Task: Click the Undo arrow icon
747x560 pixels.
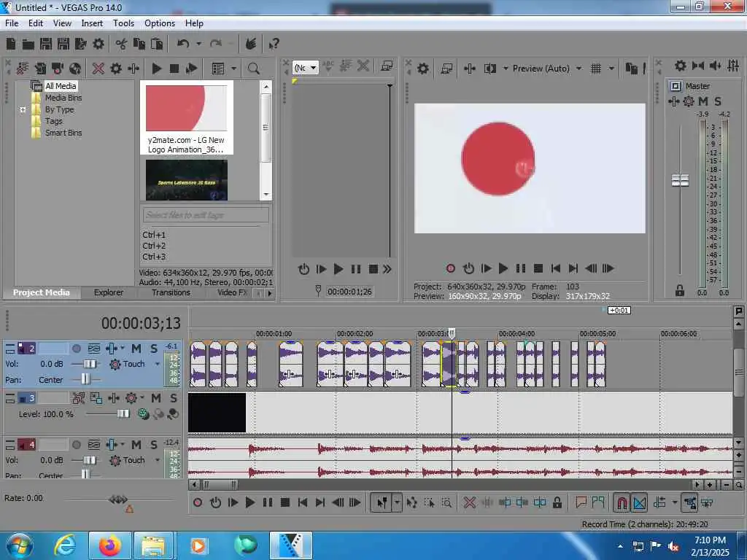Action: (x=183, y=44)
